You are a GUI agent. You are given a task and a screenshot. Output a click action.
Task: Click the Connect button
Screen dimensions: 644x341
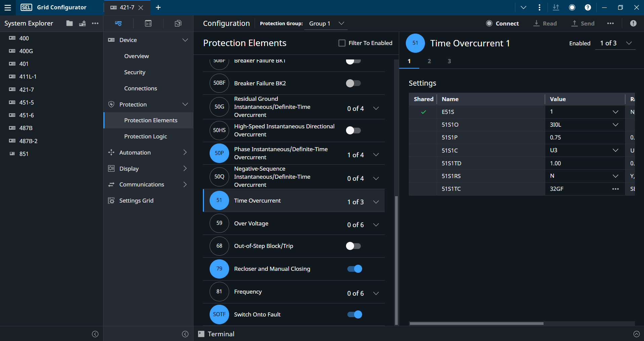click(503, 24)
